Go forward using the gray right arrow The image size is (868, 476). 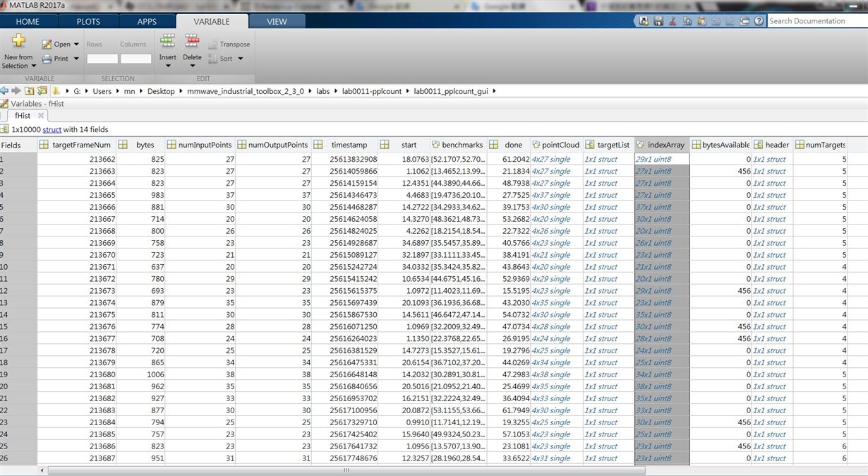pyautogui.click(x=16, y=90)
